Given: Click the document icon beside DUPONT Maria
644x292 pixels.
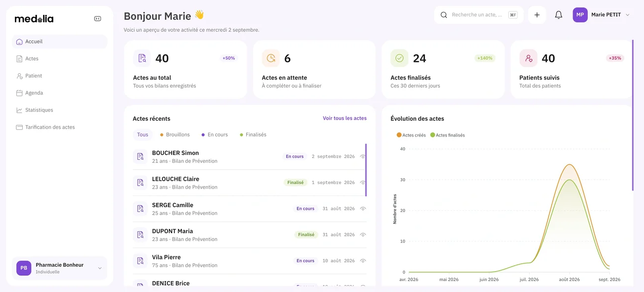Looking at the screenshot, I should click(x=140, y=235).
